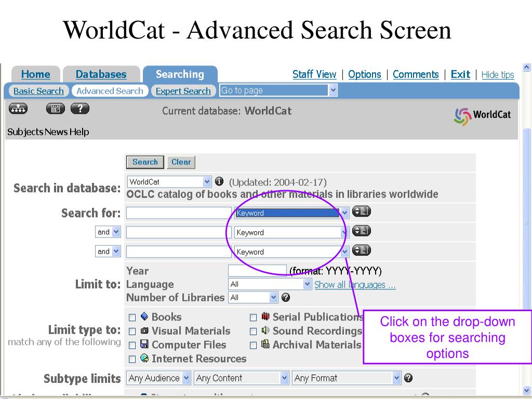Screen dimensions: 532x399
Task: Check the Books checkbox
Action: point(132,317)
